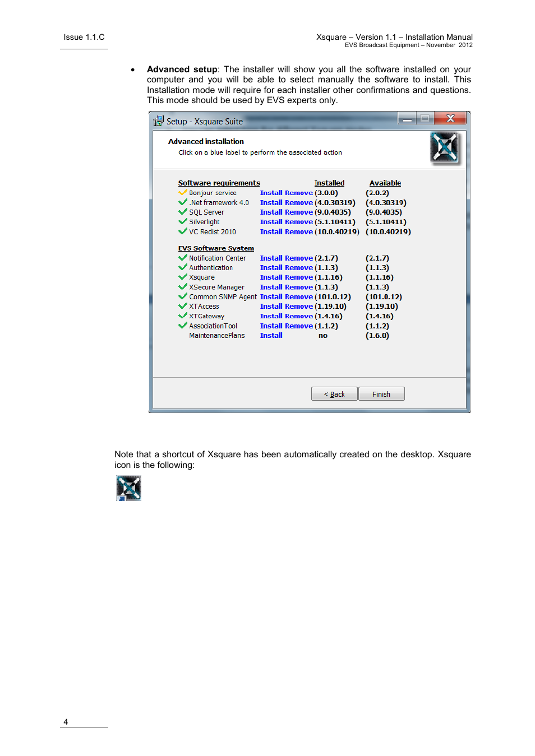The height and width of the screenshot is (756, 535).
Task: Click Install for XTGateway
Action: click(271, 317)
